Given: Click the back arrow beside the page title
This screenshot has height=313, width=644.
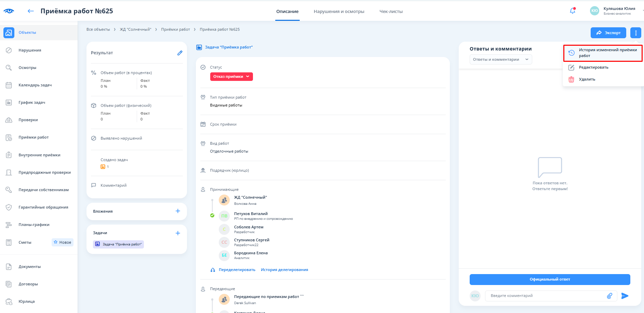Looking at the screenshot, I should pyautogui.click(x=31, y=11).
